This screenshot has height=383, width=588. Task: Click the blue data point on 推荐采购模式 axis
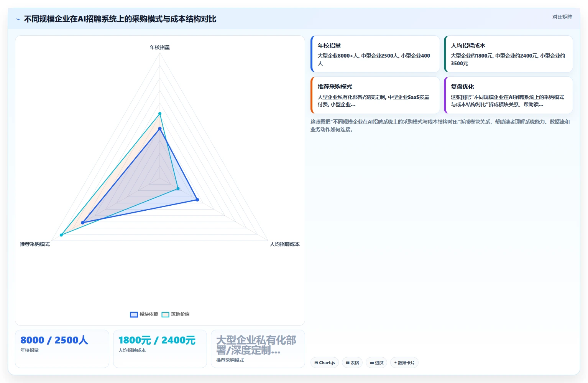[82, 223]
